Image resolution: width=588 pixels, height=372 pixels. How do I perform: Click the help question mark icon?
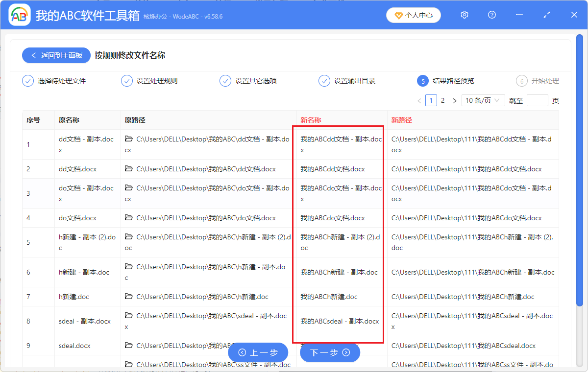[491, 15]
